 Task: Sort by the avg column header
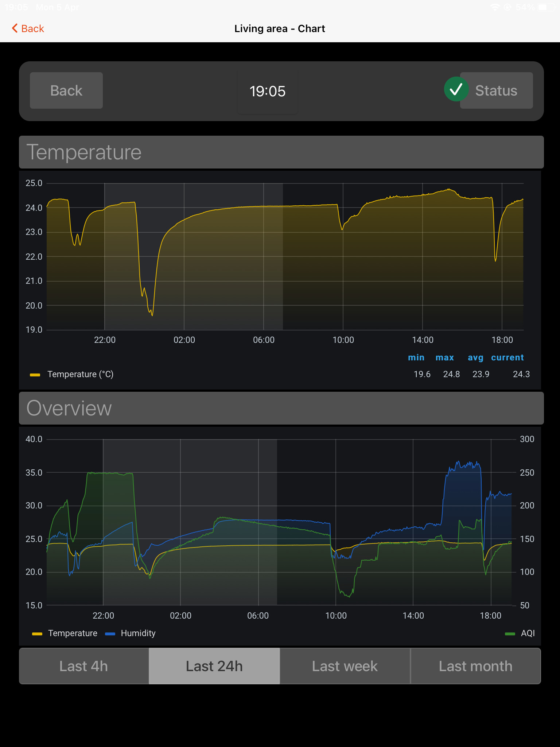click(475, 357)
